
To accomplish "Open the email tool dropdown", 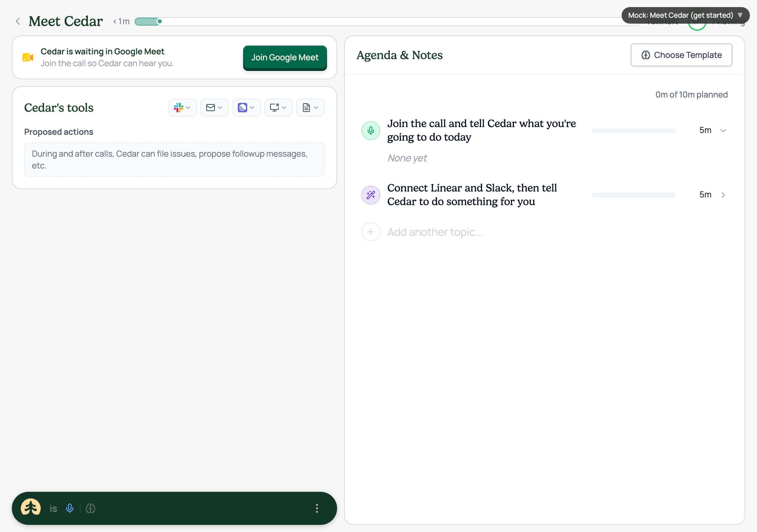I will point(214,108).
